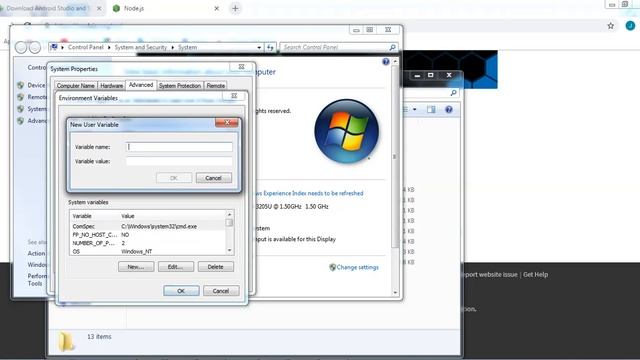This screenshot has width=640, height=360.
Task: Click OK in Environment Variables dialog
Action: click(181, 291)
